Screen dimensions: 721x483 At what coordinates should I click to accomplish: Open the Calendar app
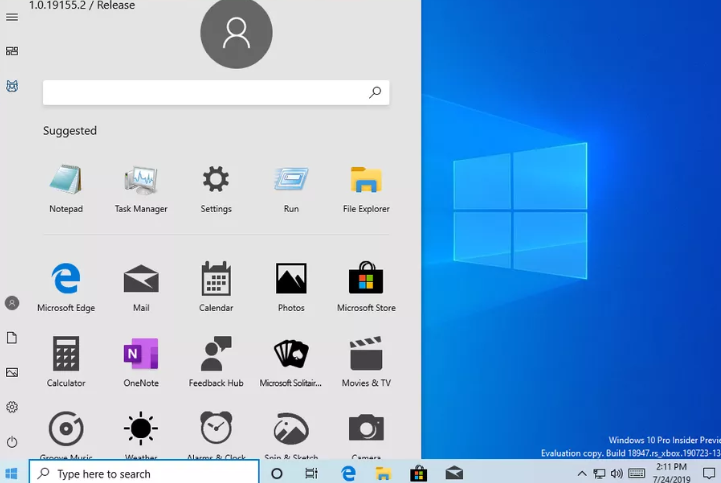[x=216, y=287]
